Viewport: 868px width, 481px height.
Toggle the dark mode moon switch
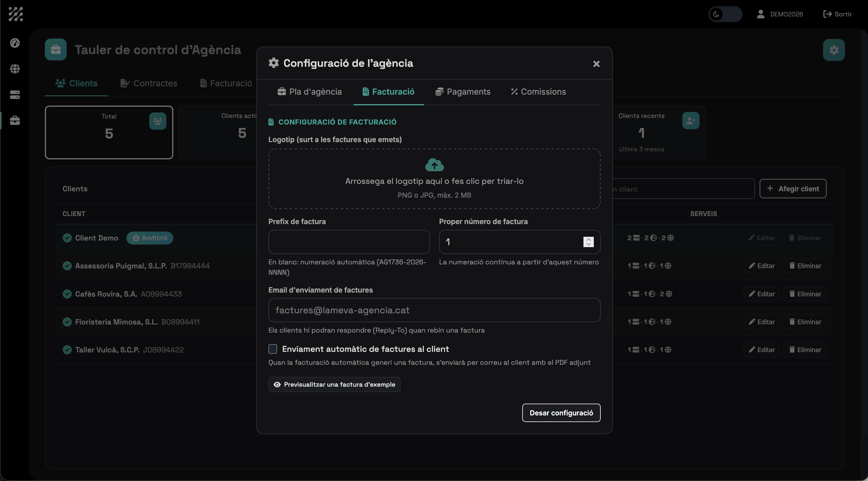725,14
